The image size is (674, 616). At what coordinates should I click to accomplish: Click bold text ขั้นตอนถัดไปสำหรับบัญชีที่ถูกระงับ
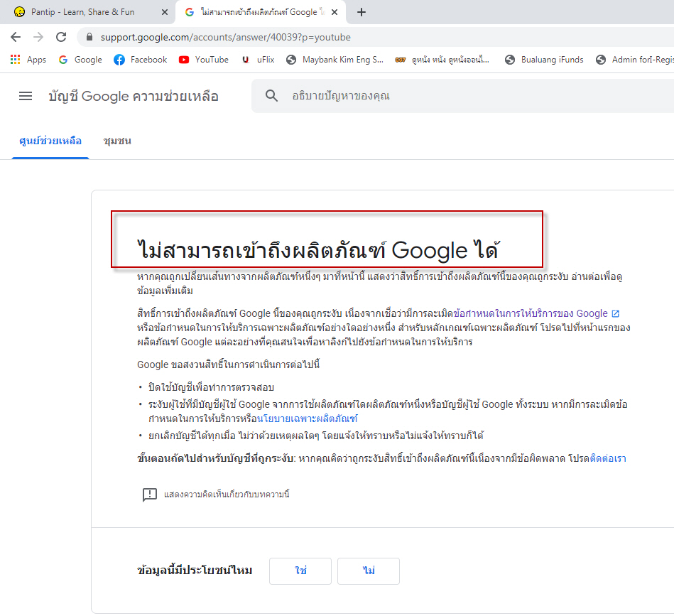point(216,458)
